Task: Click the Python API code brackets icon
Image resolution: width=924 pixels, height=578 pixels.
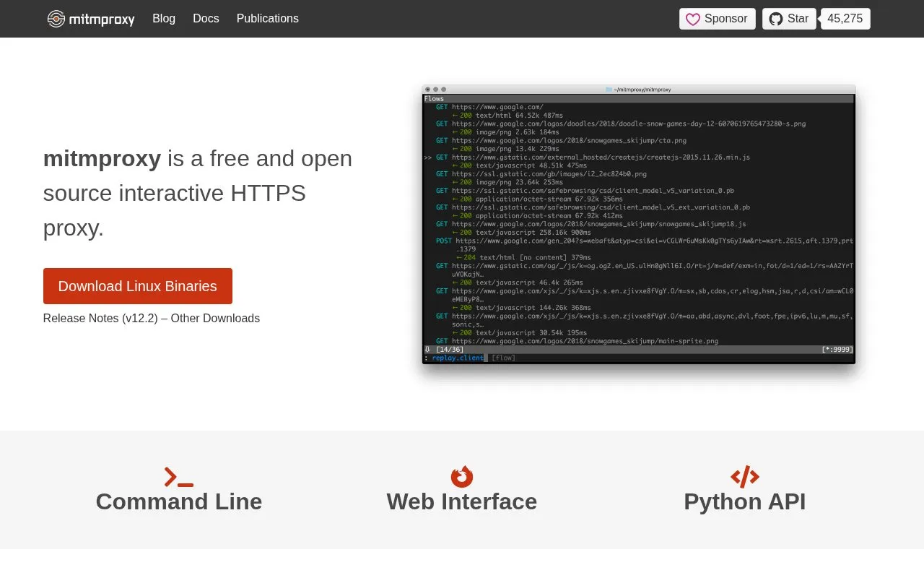Action: pos(745,477)
